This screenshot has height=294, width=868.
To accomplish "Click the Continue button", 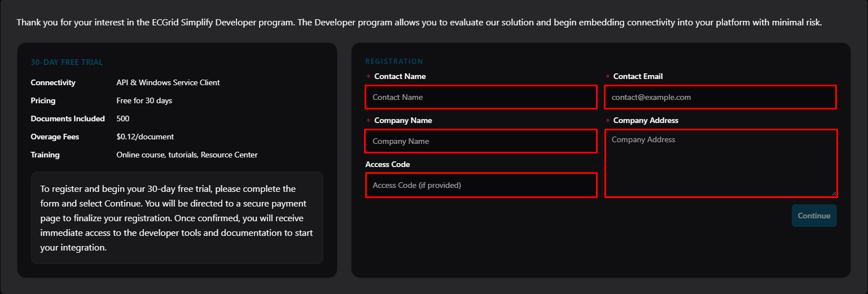I will (814, 216).
